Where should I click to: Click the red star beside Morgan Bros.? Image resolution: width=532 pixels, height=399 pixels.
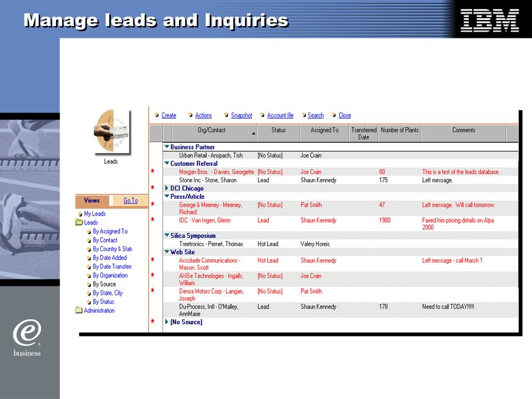[153, 171]
